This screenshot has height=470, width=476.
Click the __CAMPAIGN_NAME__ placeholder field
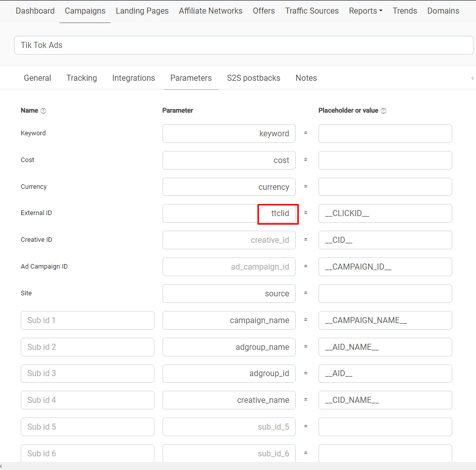click(385, 320)
